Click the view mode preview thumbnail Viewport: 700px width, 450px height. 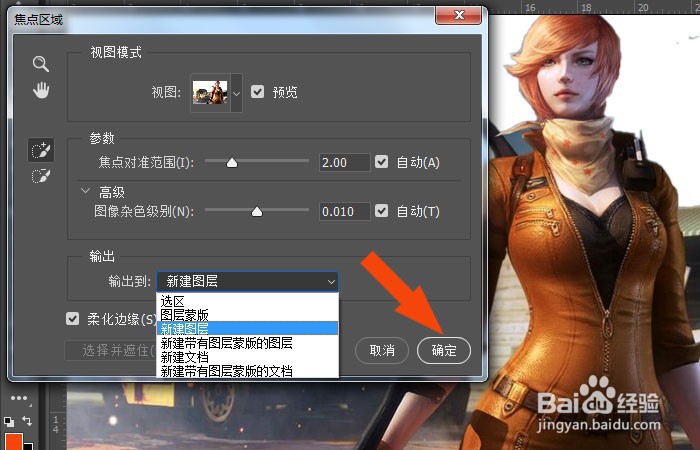(210, 92)
